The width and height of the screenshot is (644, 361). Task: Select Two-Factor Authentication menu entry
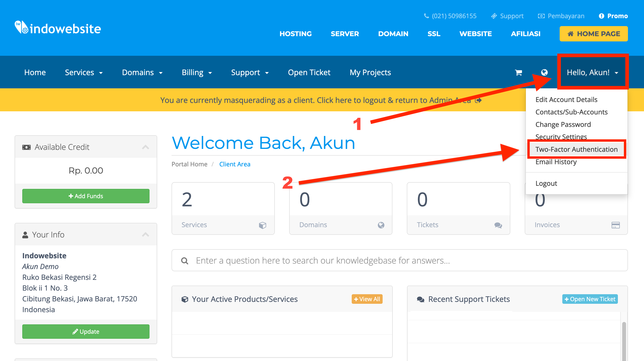[576, 149]
